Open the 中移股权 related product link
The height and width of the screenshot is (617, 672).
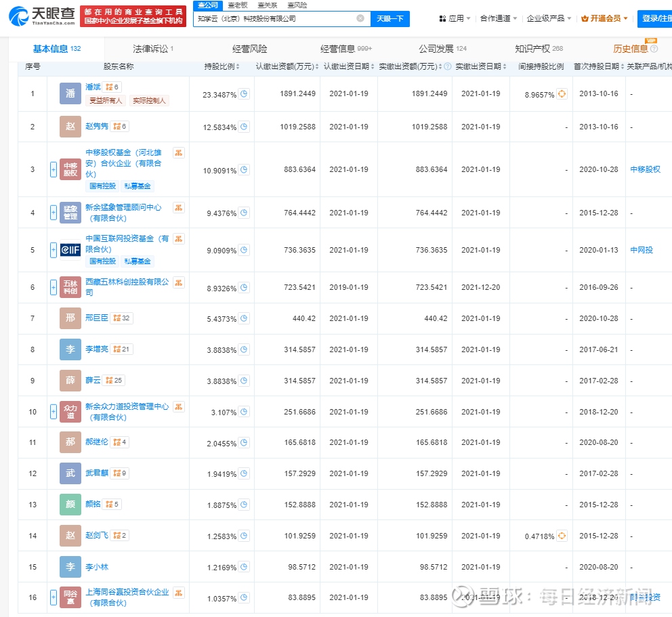[645, 170]
